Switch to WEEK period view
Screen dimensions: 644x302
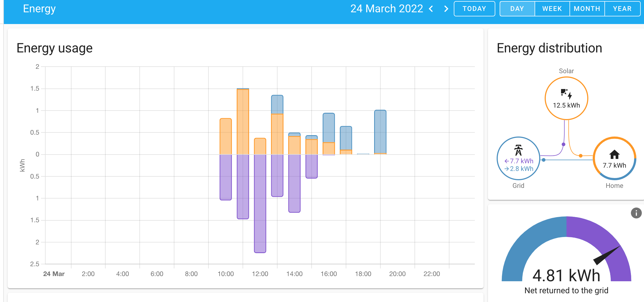coord(552,9)
